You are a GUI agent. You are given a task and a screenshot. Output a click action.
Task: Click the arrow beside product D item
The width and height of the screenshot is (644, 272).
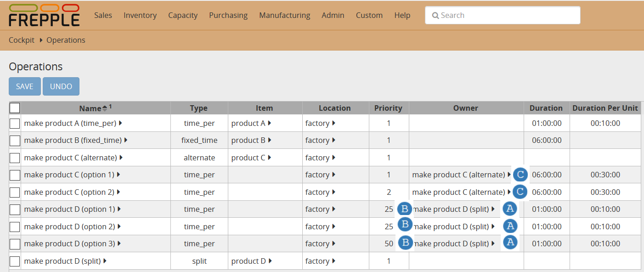point(270,261)
